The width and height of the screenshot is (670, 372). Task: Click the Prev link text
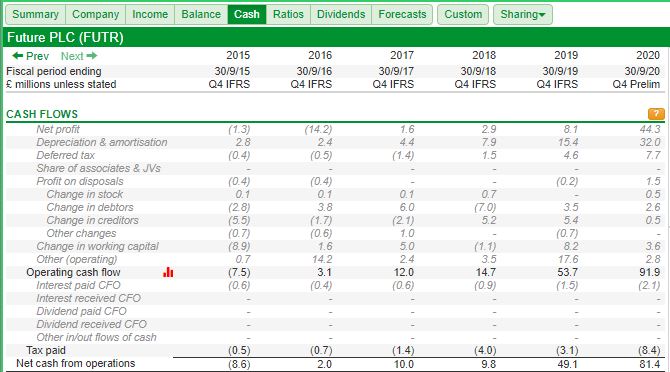(38, 56)
